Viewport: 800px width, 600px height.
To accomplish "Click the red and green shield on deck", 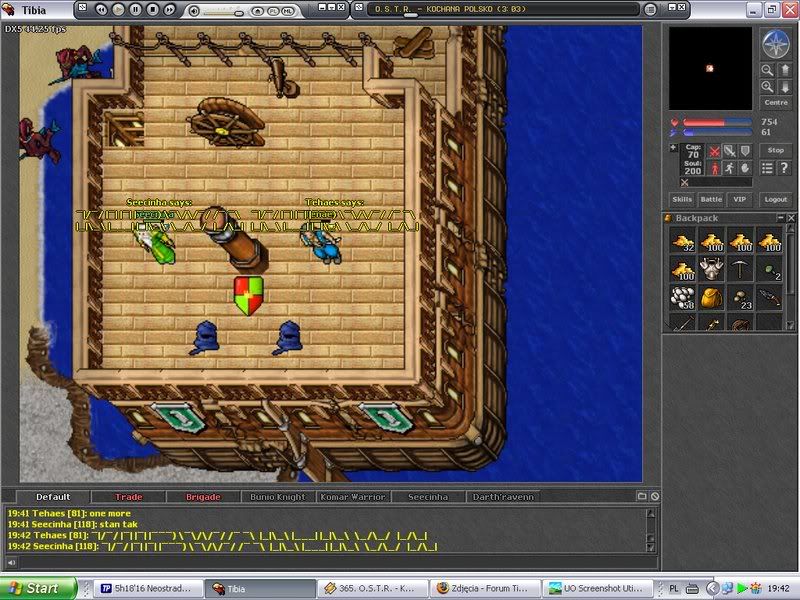I will (248, 296).
